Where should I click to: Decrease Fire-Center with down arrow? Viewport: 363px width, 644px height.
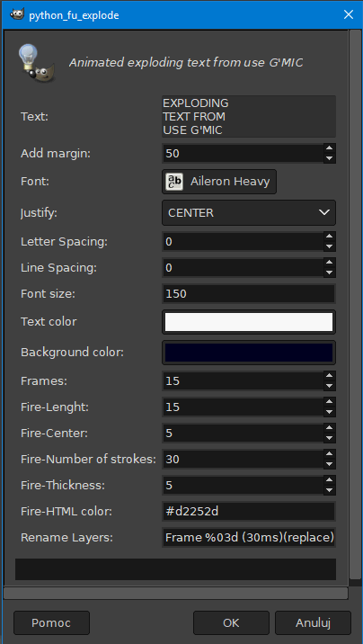pyautogui.click(x=329, y=438)
